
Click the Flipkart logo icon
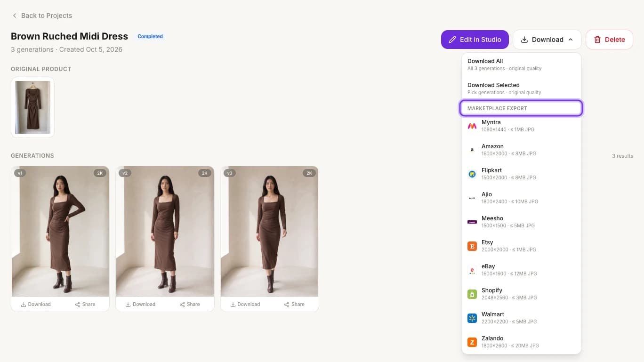point(472,174)
